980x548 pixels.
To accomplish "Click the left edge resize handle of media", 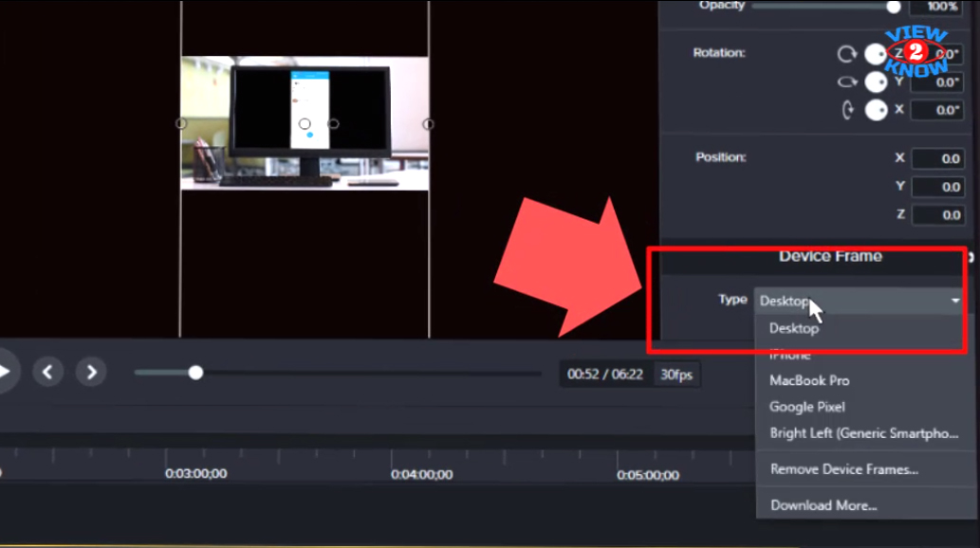I will pyautogui.click(x=180, y=123).
